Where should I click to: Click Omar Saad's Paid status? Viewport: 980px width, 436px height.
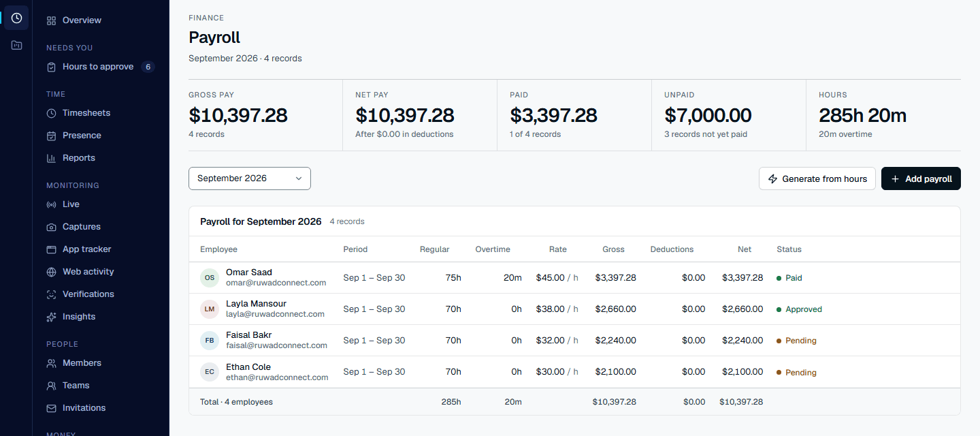point(789,278)
